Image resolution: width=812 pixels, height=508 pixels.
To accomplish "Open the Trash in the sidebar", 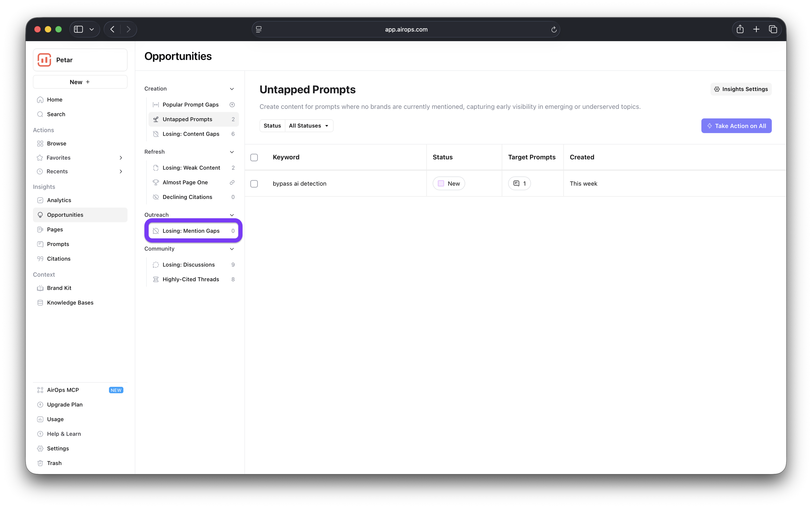I will tap(54, 463).
